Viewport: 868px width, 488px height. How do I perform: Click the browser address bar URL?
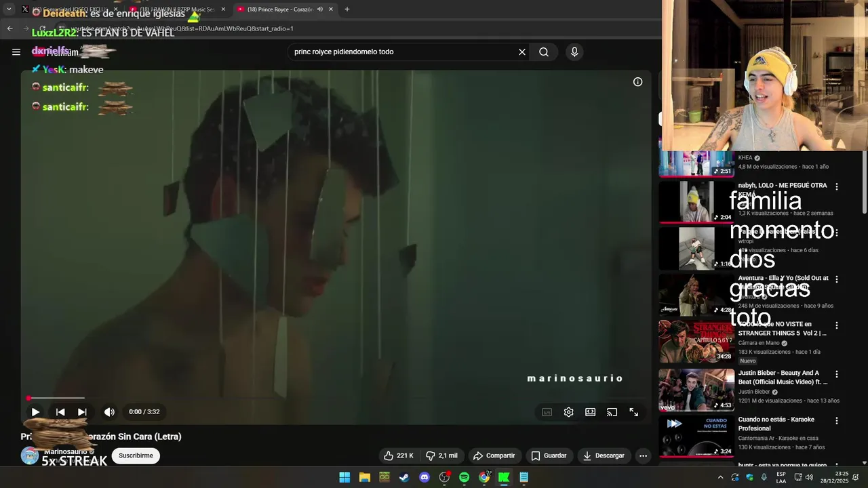[x=182, y=28]
